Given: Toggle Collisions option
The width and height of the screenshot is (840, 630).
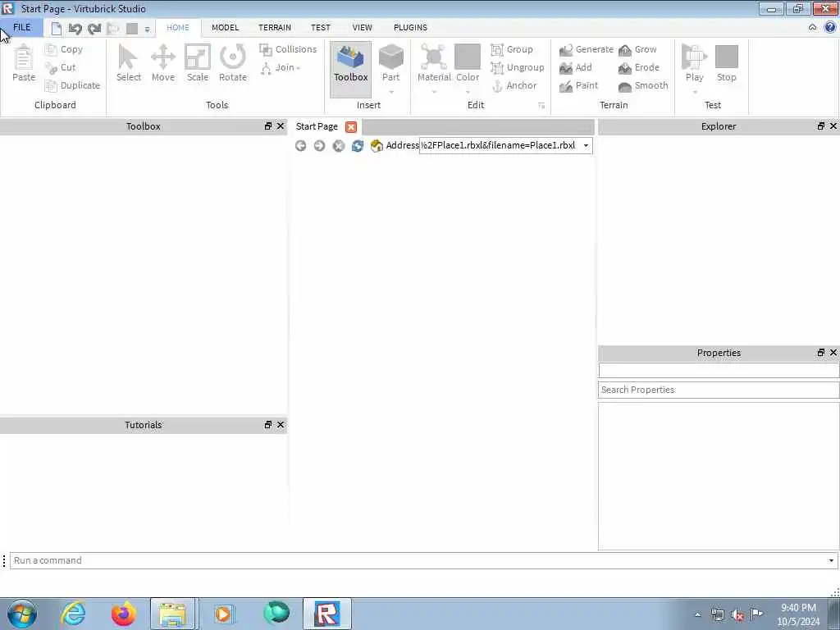Looking at the screenshot, I should 288,49.
